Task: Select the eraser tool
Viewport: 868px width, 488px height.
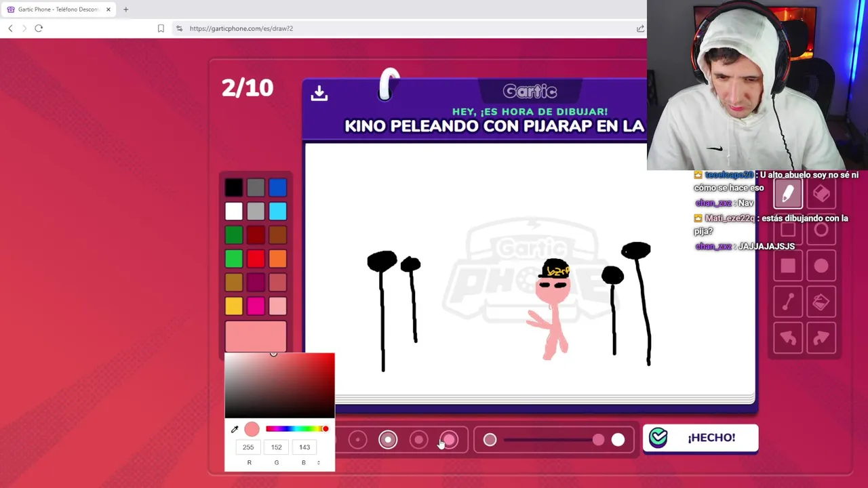Action: tap(821, 195)
